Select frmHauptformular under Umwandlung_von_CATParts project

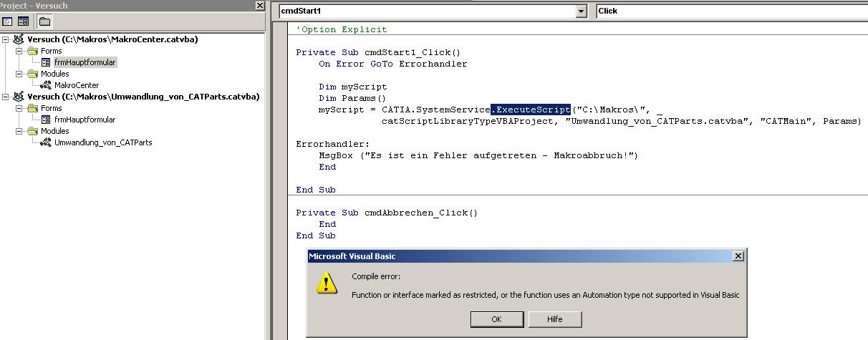pos(85,120)
